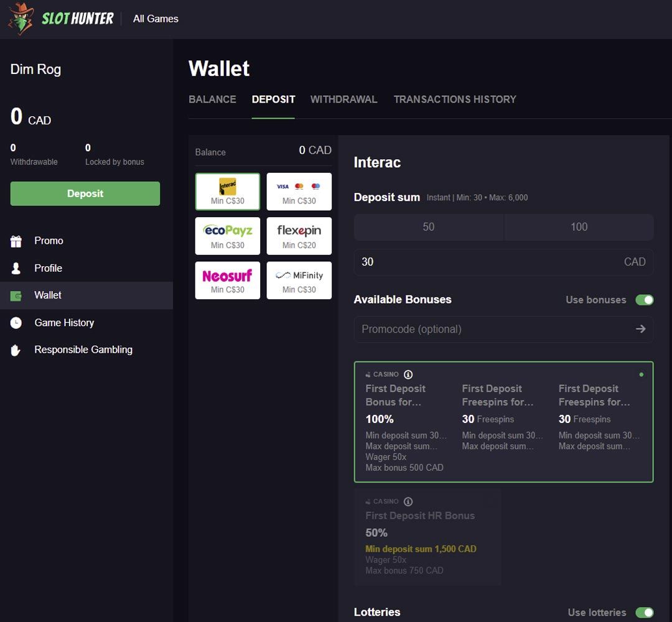Pick the Flexepin payment tile
The height and width of the screenshot is (622, 672).
[299, 236]
